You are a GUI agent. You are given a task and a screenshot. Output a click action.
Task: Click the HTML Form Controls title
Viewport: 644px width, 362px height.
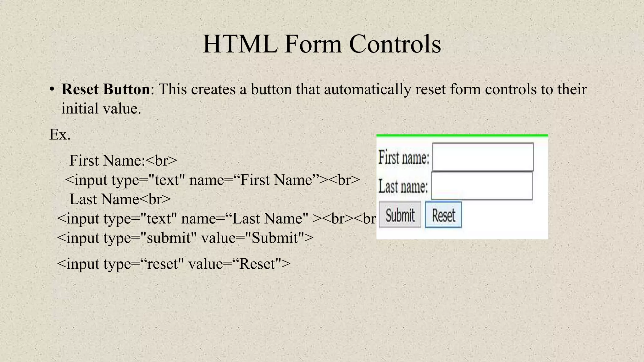click(x=322, y=44)
